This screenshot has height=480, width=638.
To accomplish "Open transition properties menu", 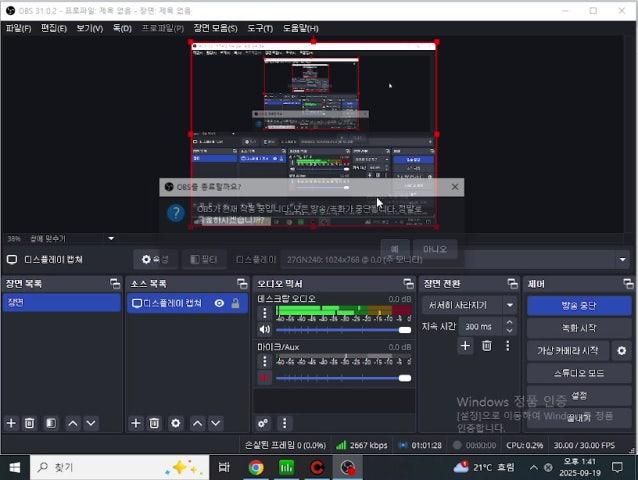I will click(507, 346).
